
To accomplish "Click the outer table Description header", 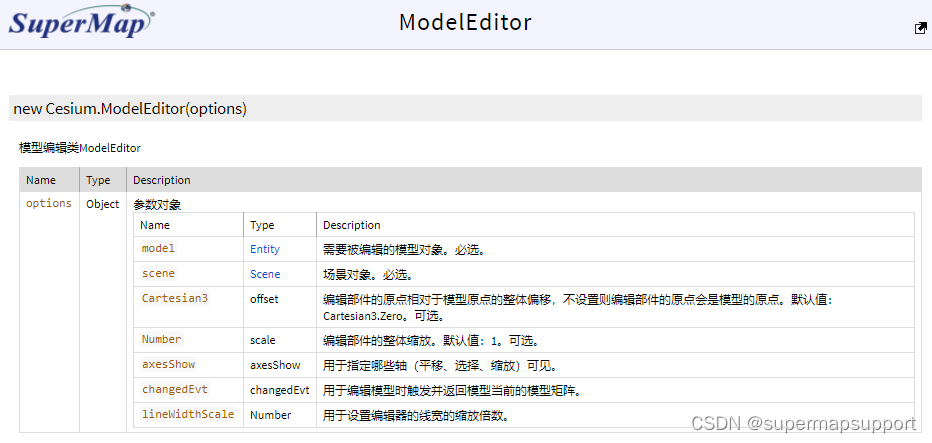I will click(x=162, y=180).
